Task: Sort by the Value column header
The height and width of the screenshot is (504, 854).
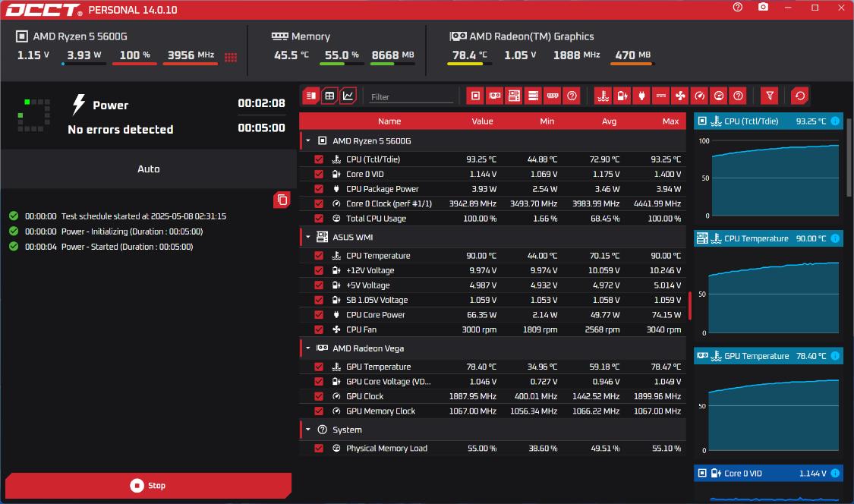Action: (x=482, y=121)
